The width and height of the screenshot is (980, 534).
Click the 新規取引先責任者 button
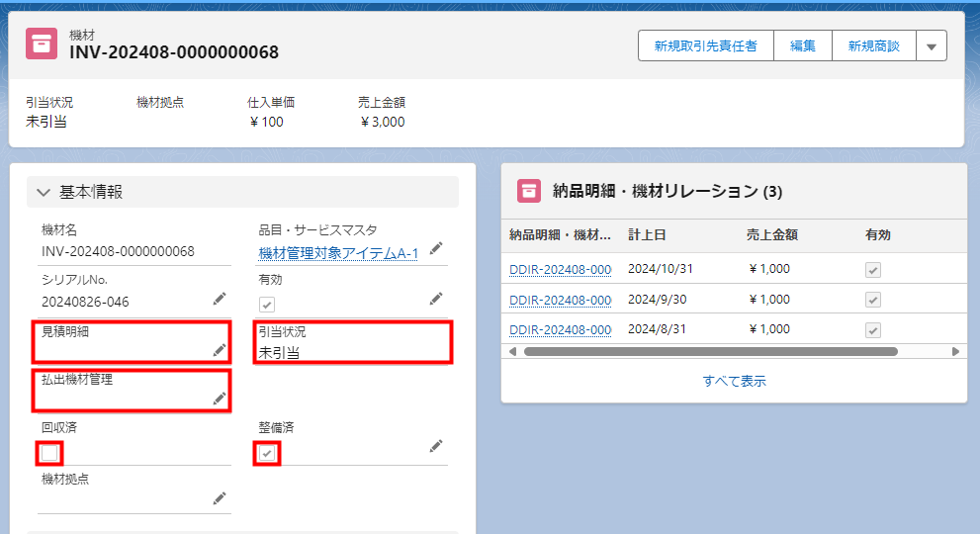tap(705, 45)
